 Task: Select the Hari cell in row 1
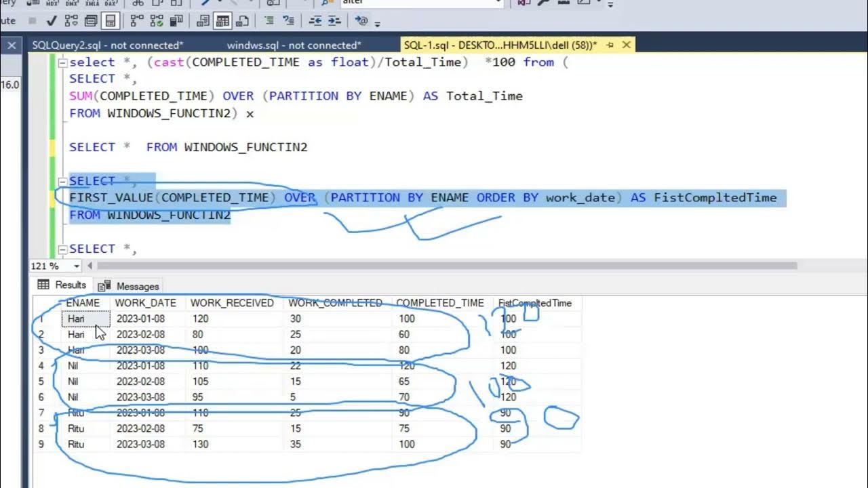coord(85,319)
